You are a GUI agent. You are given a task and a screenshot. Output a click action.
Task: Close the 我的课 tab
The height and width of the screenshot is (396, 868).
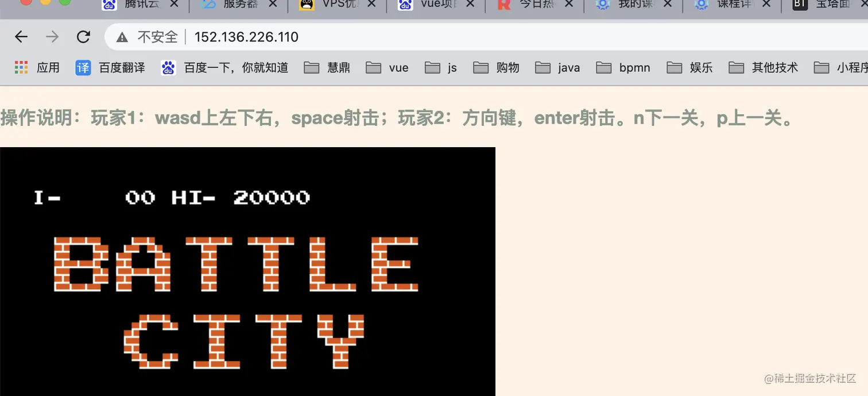tap(668, 5)
